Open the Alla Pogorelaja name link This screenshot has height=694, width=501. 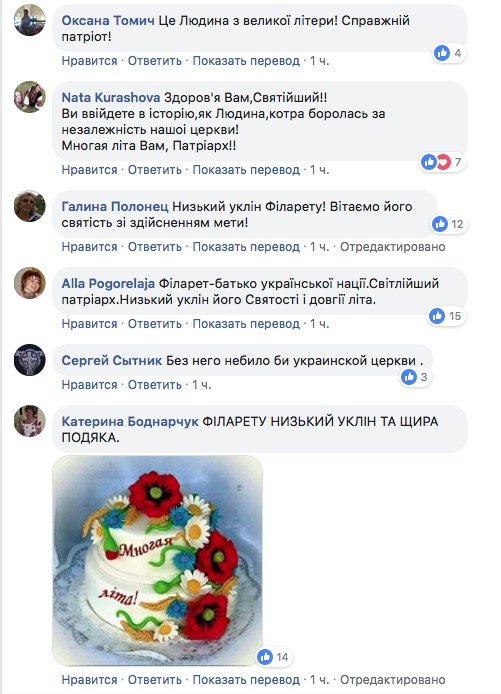click(x=108, y=283)
